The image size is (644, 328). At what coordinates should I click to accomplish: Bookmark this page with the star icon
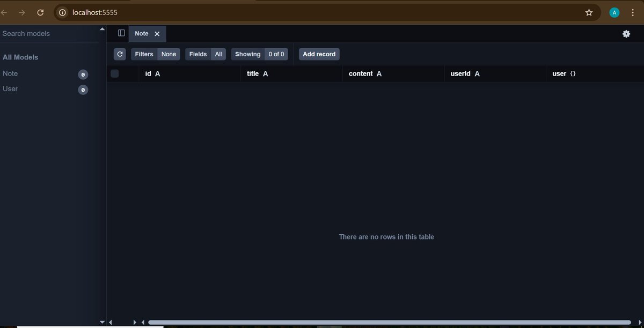(589, 12)
